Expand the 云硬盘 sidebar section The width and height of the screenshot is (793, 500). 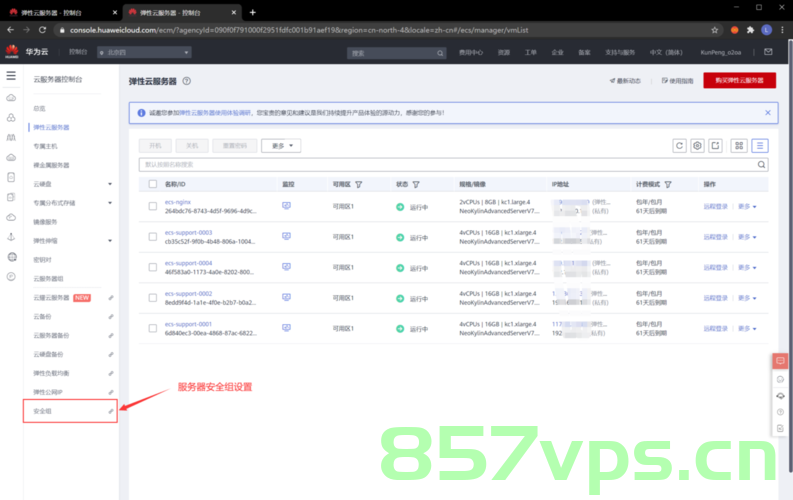point(110,184)
